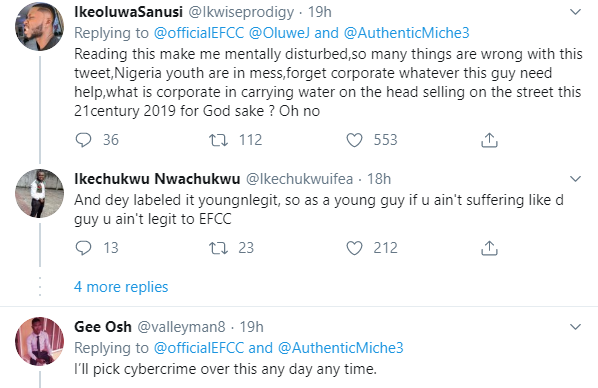View Gee Osh's profile avatar
This screenshot has height=388, width=598.
(x=39, y=341)
